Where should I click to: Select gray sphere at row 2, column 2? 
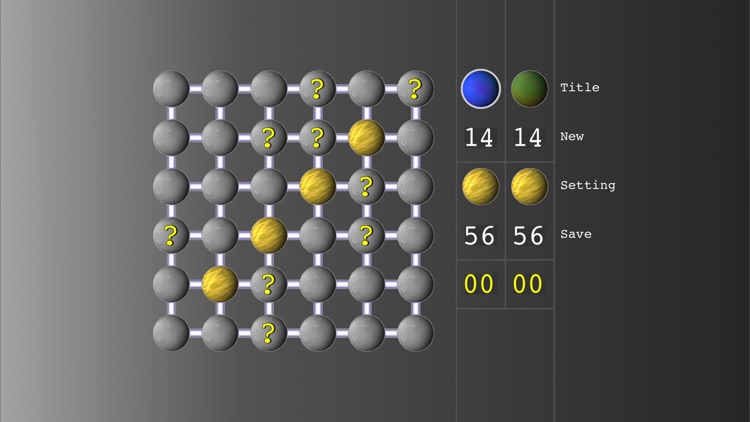point(220,137)
